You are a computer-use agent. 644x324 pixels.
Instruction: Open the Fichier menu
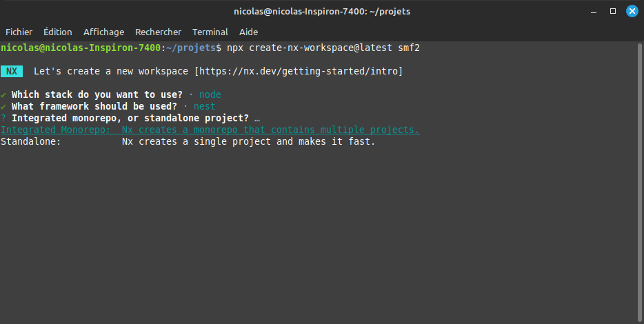click(x=19, y=32)
